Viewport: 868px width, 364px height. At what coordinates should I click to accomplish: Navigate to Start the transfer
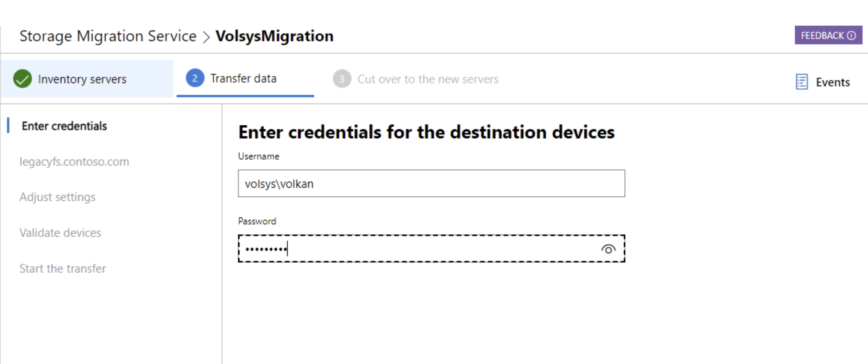pos(63,268)
